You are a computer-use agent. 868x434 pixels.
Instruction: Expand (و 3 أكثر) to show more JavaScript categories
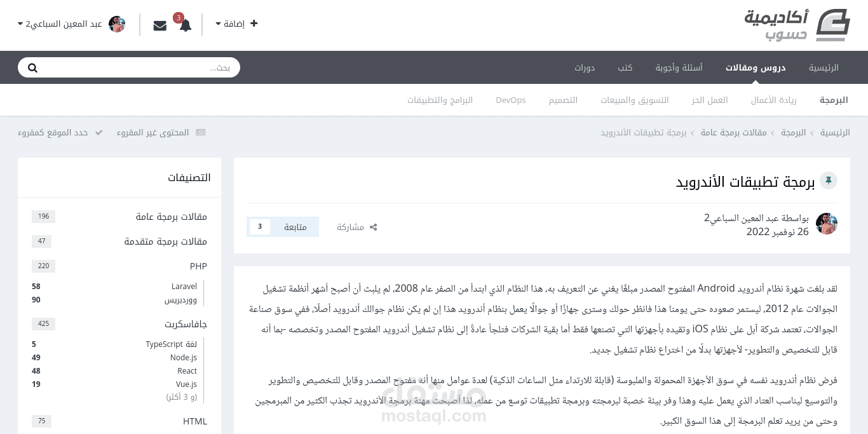[x=181, y=397]
